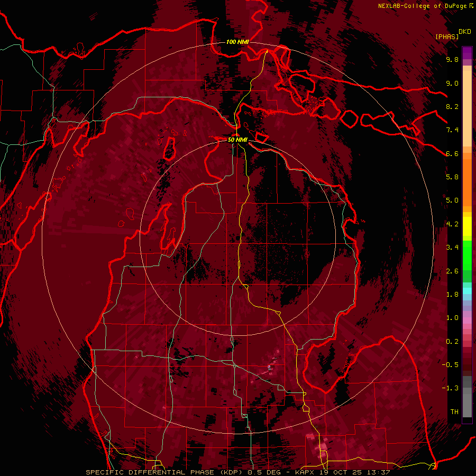This screenshot has height=476, width=476.
Task: Click the 8.2 scale value
Action: (452, 106)
